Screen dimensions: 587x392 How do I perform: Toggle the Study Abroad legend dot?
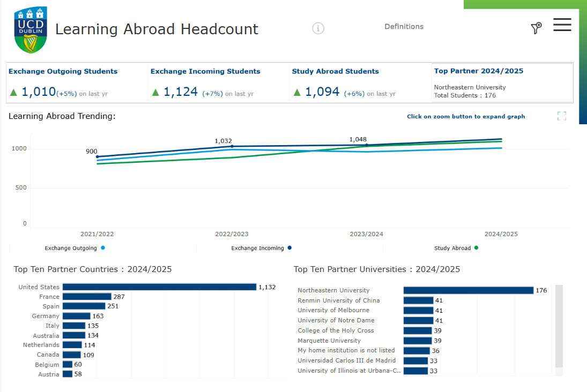(476, 248)
